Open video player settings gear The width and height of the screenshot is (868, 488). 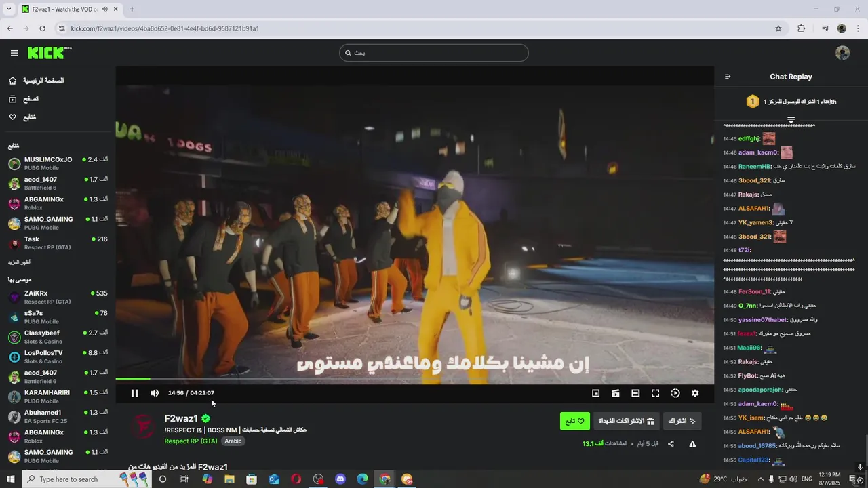695,393
